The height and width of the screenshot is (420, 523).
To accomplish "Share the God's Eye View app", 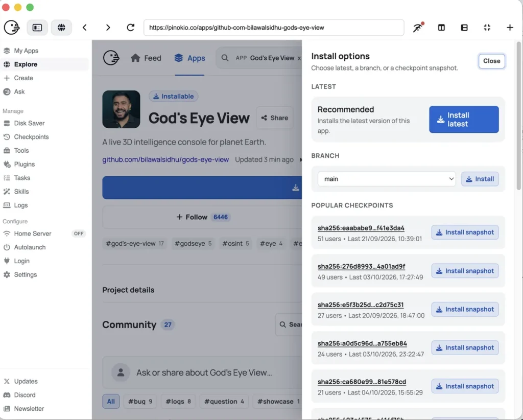I will tap(274, 118).
